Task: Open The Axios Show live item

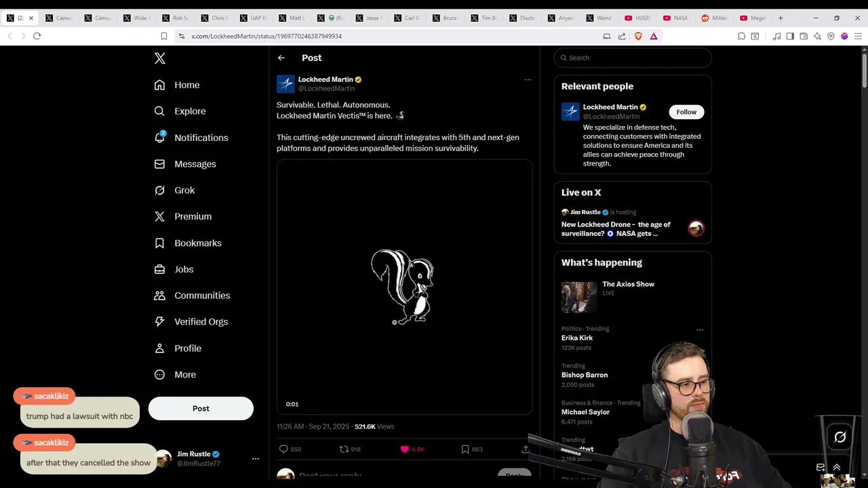Action: pos(633,297)
